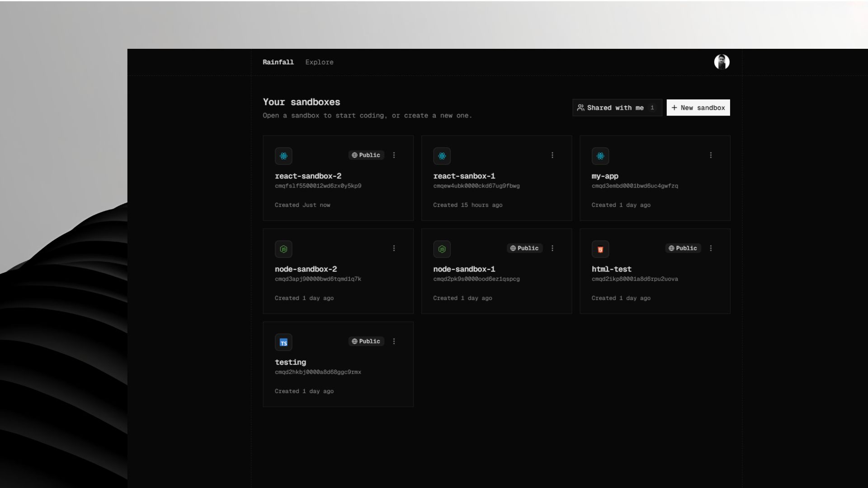This screenshot has height=488, width=868.
Task: Switch to the Explore tab
Action: tap(319, 62)
